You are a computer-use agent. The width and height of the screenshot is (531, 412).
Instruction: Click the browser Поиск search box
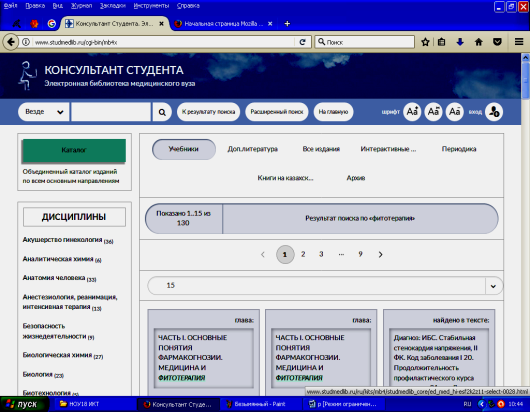(365, 42)
